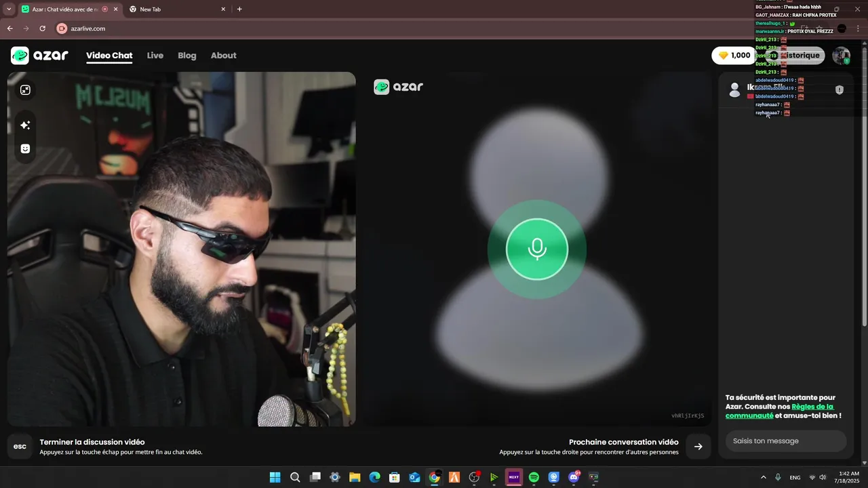Open Spotify from taskbar

(x=534, y=477)
